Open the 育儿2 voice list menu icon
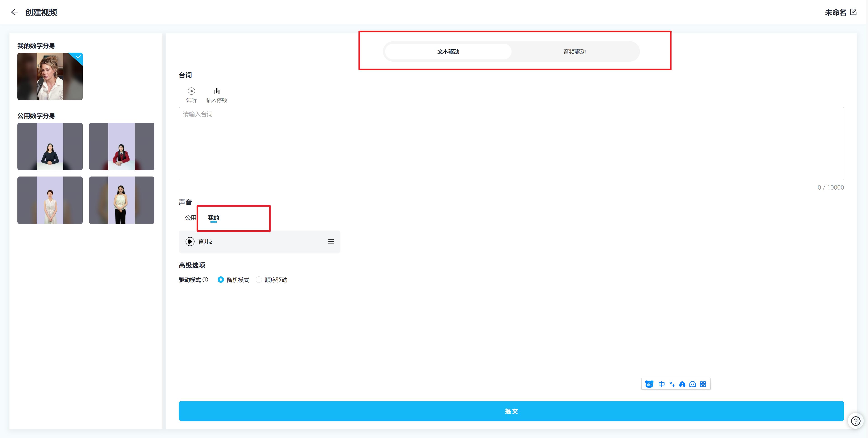The image size is (868, 438). coord(331,242)
